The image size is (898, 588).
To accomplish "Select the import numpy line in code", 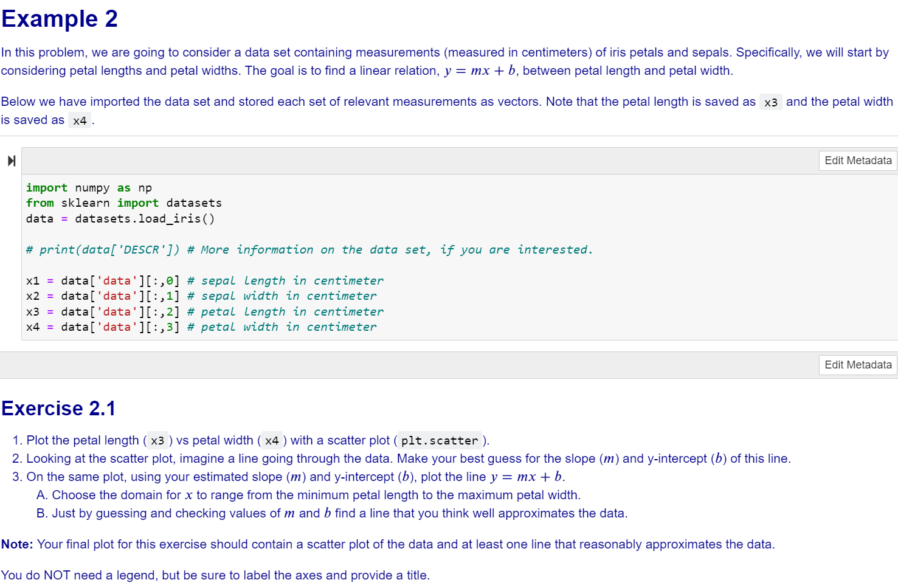I will click(88, 187).
